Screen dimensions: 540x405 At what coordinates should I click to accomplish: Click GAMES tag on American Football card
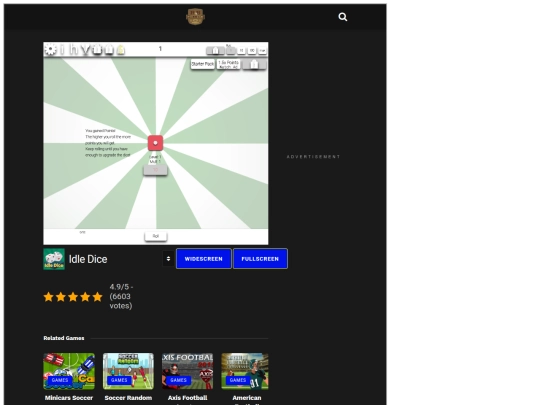pos(238,380)
